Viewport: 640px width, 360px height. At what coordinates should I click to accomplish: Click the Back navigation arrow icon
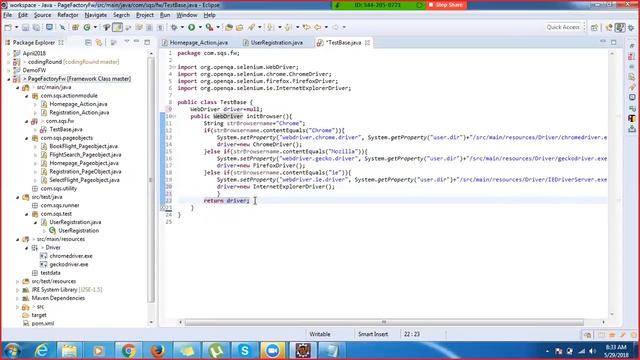[x=318, y=27]
